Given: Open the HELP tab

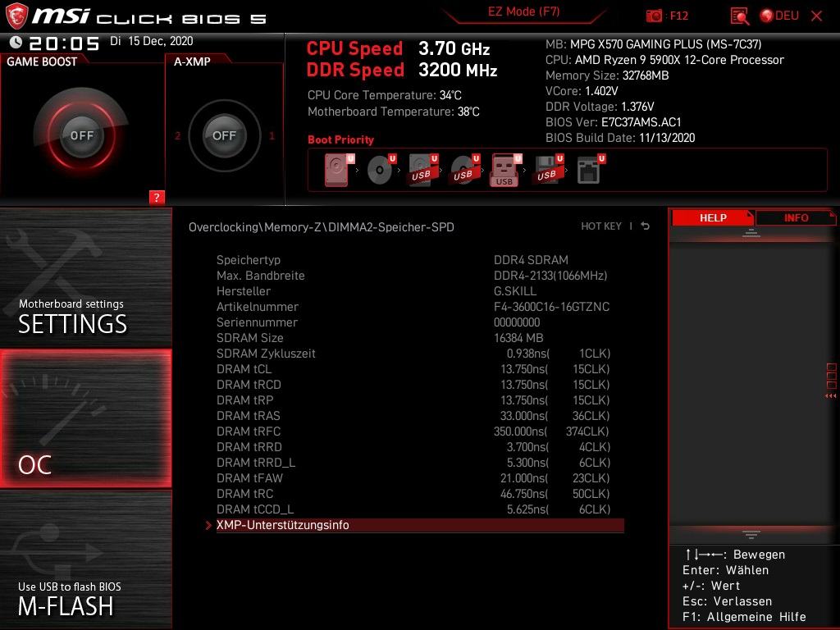Looking at the screenshot, I should 713,217.
